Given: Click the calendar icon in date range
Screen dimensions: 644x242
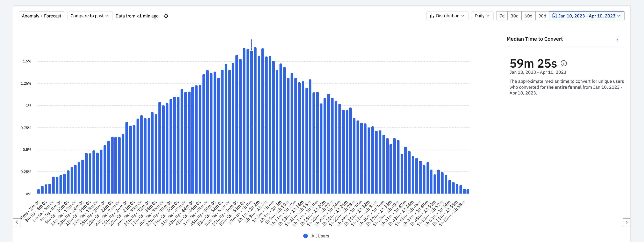Looking at the screenshot, I should [x=554, y=16].
